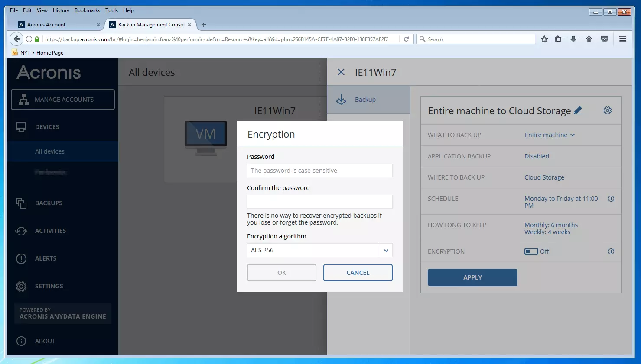Click the Backups icon in sidebar
This screenshot has width=641, height=364.
pos(21,203)
